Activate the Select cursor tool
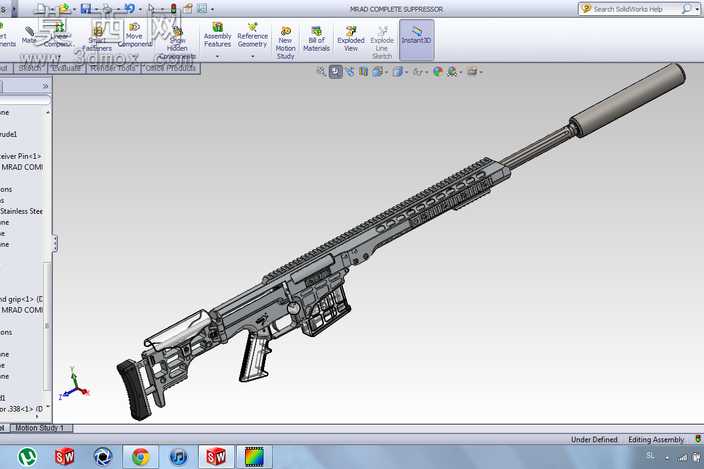 coord(151,8)
